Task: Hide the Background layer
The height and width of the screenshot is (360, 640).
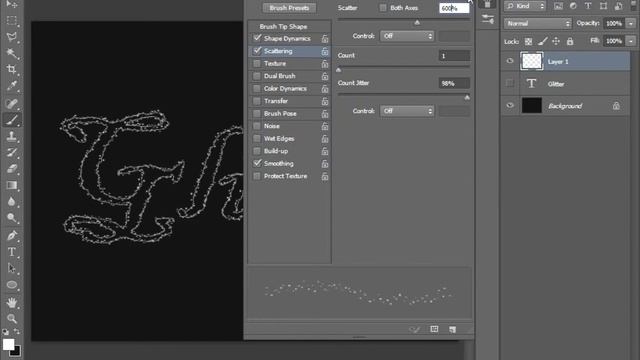Action: [x=510, y=105]
